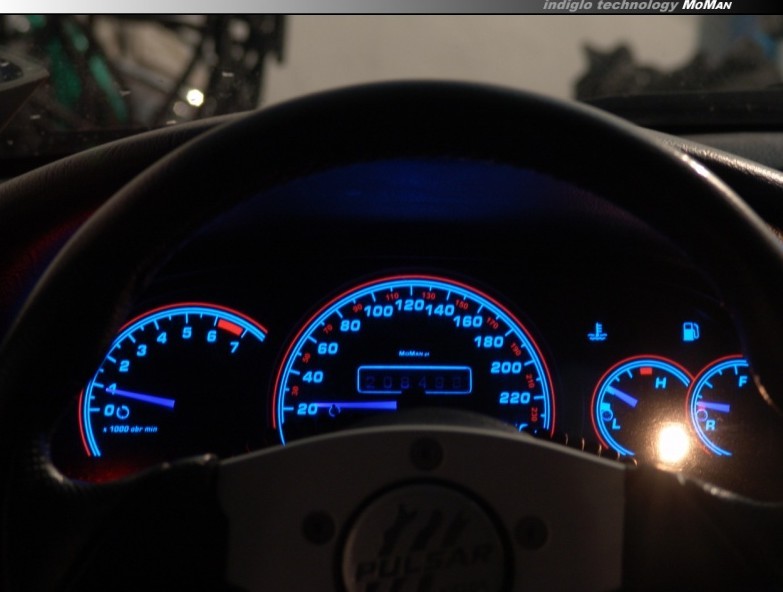Click the R label on the fuel gauge
Image resolution: width=783 pixels, height=592 pixels.
pyautogui.click(x=710, y=425)
